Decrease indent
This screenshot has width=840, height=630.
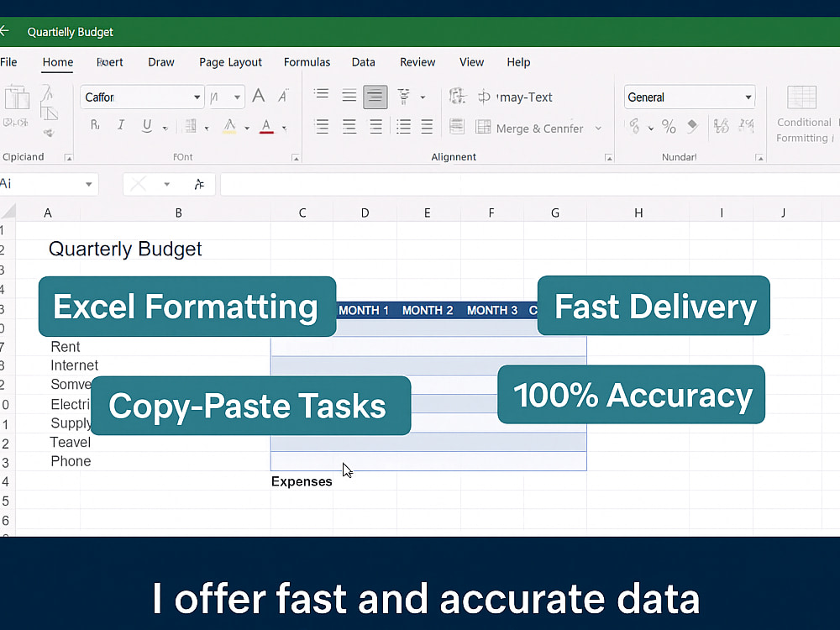point(403,127)
